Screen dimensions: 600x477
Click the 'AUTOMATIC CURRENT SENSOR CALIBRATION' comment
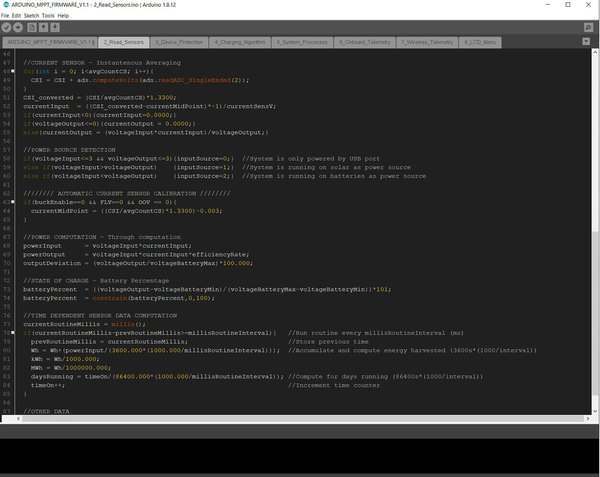point(127,194)
